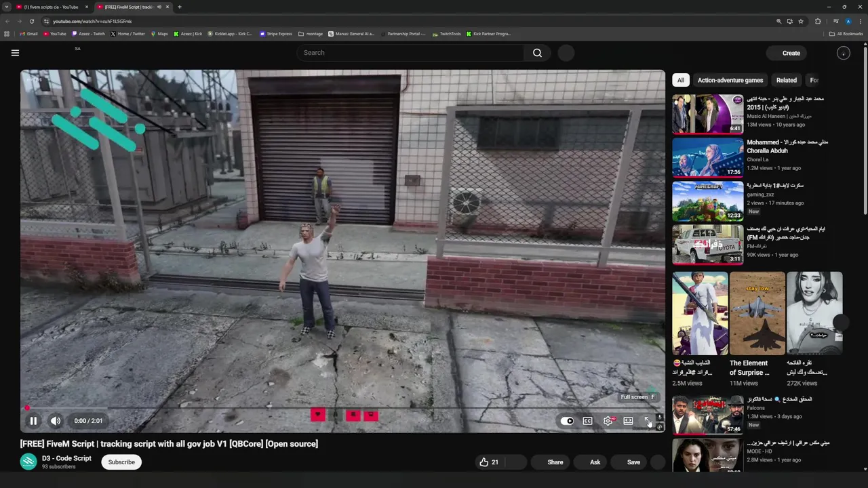Enter full screen mode in player
868x488 pixels.
648,421
